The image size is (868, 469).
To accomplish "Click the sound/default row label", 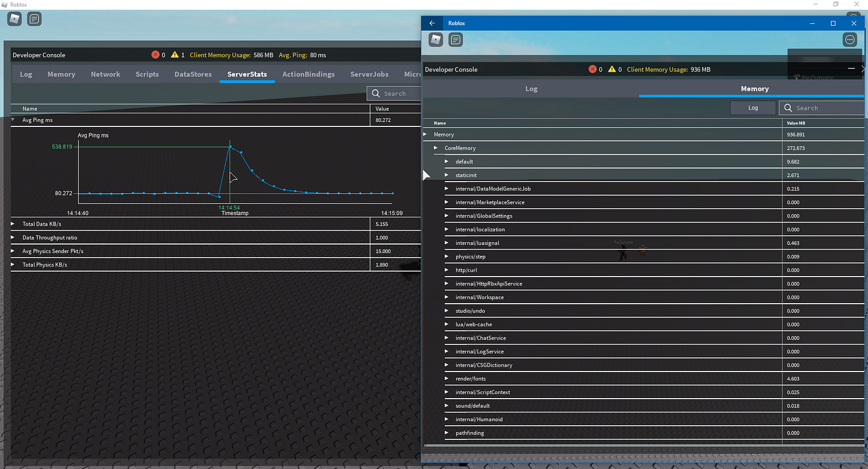I will [x=472, y=406].
